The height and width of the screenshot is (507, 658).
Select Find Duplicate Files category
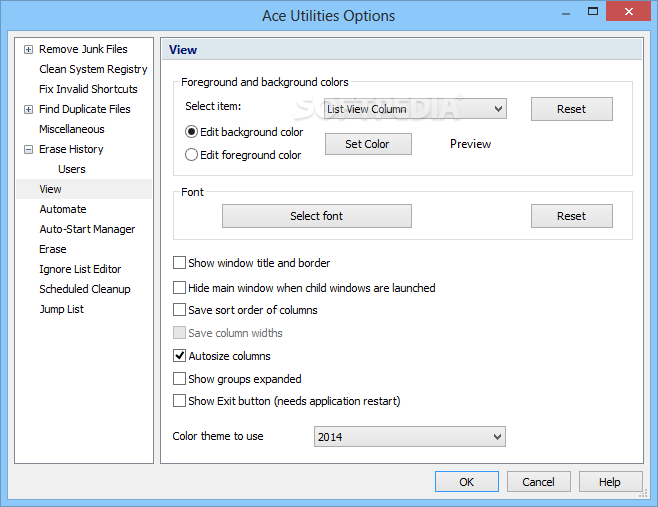(85, 109)
